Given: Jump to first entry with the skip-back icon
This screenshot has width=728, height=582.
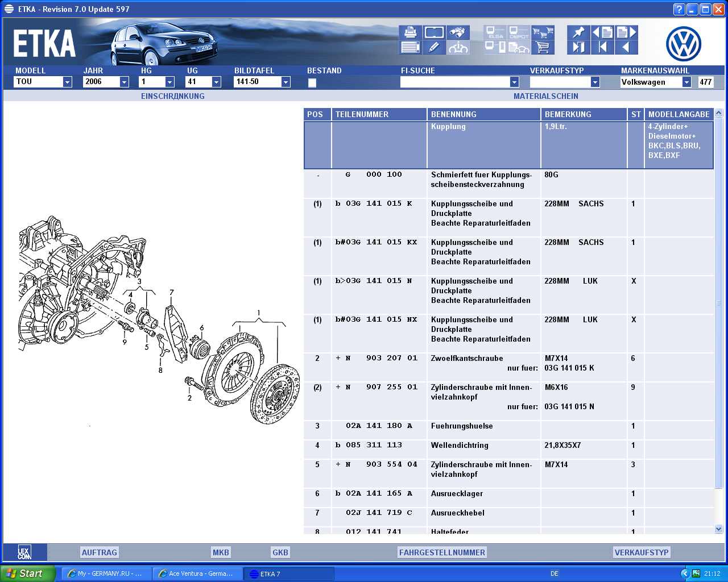Looking at the screenshot, I should 602,47.
